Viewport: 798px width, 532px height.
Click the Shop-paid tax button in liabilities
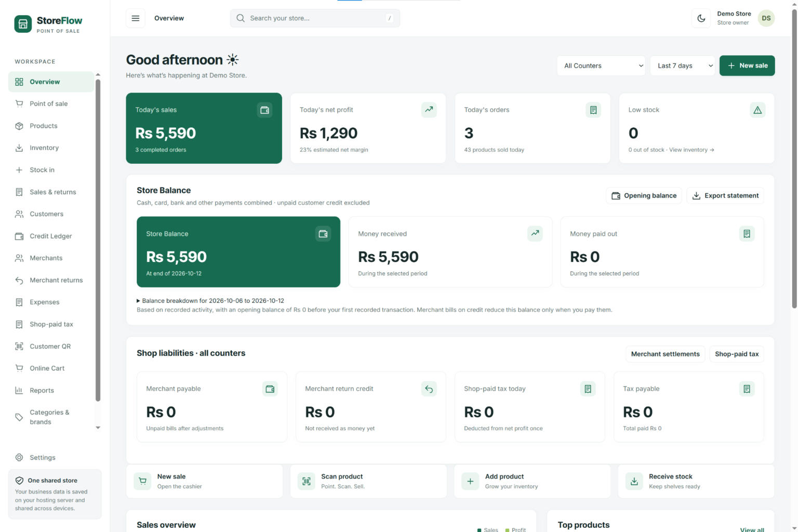pos(737,354)
